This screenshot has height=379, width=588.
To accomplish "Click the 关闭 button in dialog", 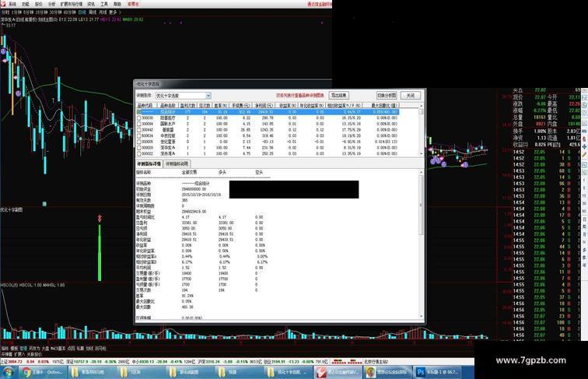I will click(410, 95).
